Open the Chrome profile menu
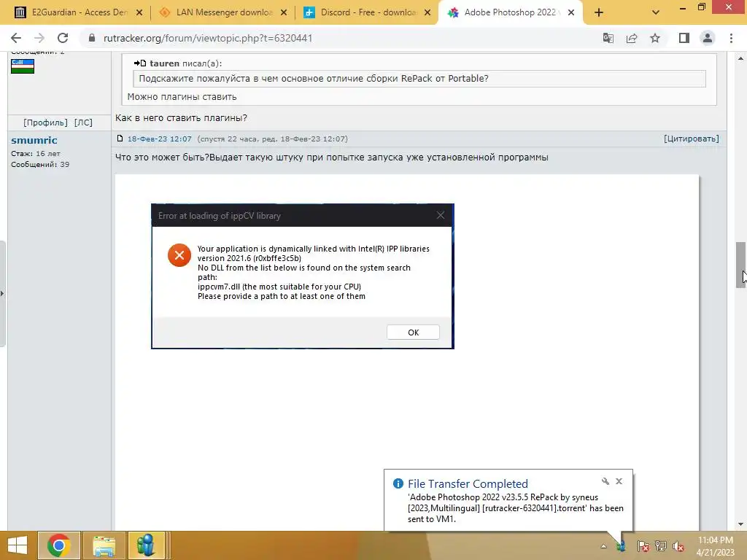The height and width of the screenshot is (560, 747). point(708,38)
